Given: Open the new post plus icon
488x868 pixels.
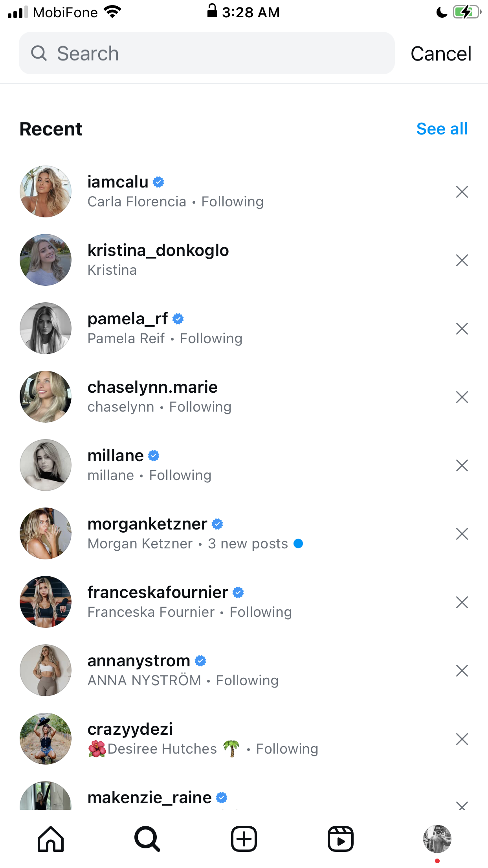Looking at the screenshot, I should (244, 839).
